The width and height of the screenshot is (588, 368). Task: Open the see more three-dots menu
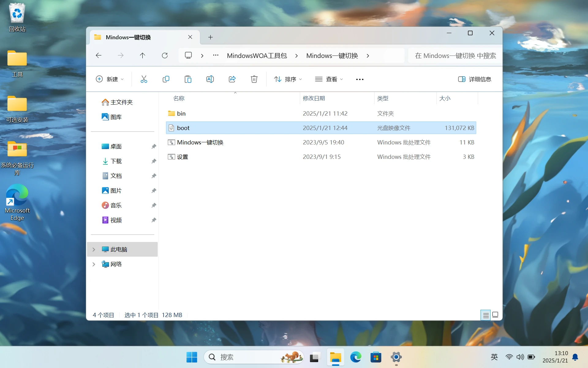click(360, 79)
